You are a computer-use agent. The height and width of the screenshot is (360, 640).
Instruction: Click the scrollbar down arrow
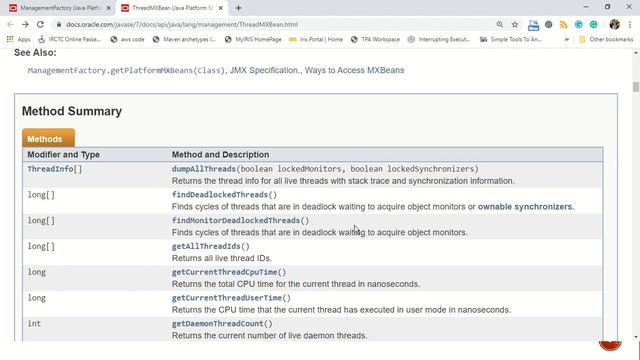[x=636, y=337]
